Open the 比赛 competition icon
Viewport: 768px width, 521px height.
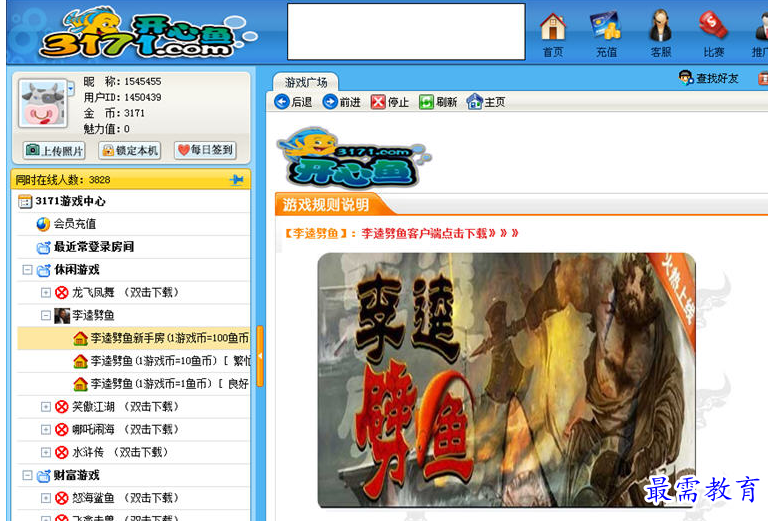pos(713,34)
